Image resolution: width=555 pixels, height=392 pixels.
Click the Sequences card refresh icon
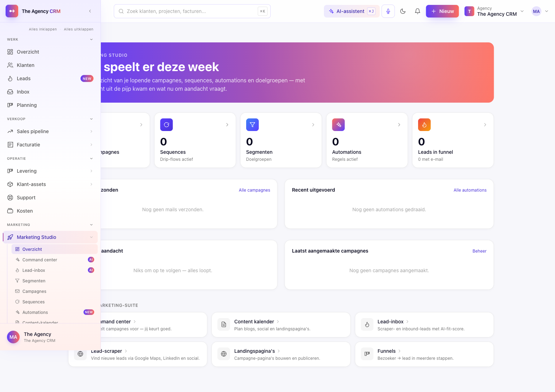[166, 125]
